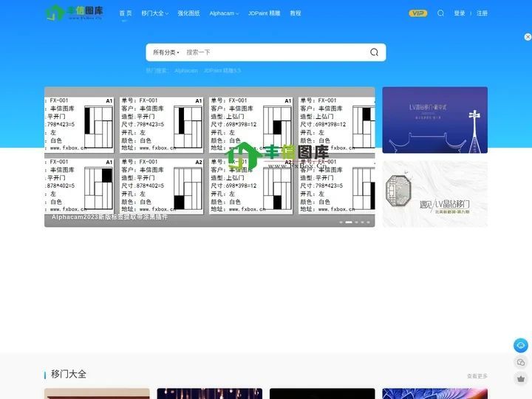Click the yellow VIP badge
Screen dimensions: 532x399
point(417,13)
